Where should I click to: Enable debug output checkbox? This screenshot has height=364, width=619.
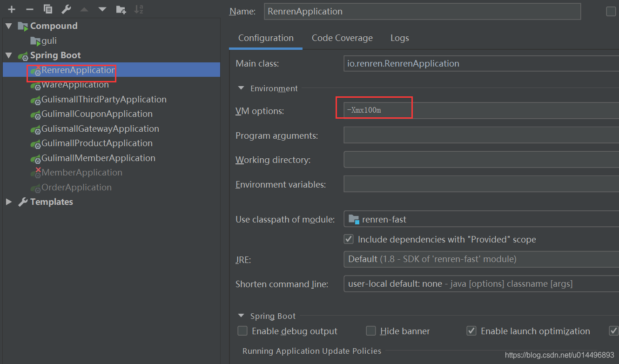[242, 331]
